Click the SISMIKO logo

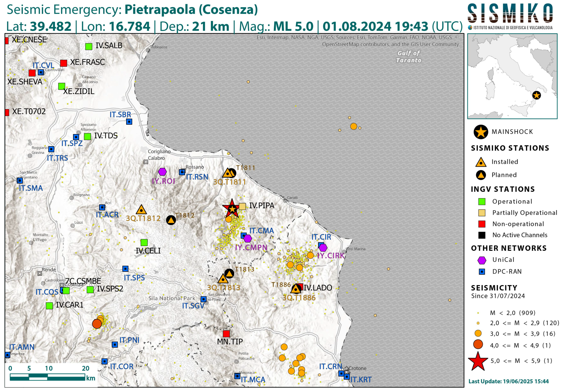(510, 16)
